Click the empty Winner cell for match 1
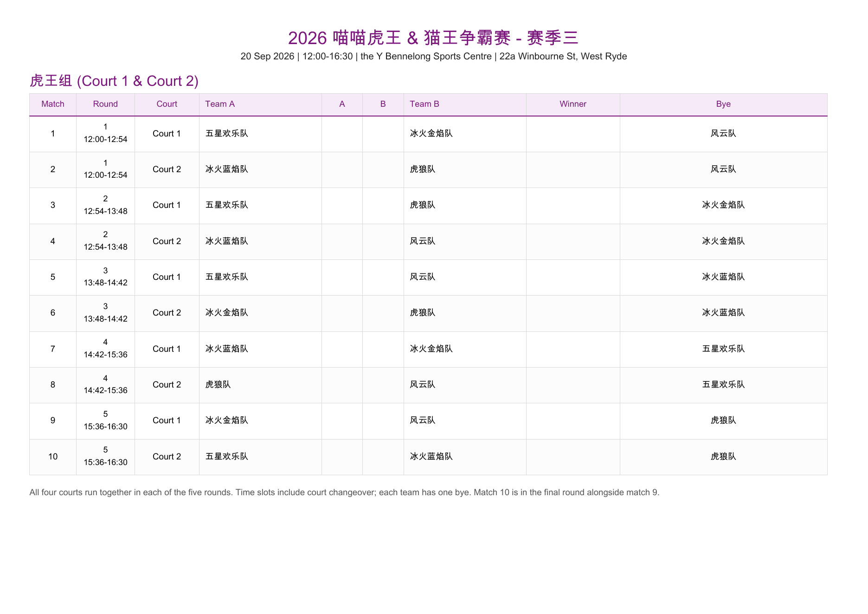868x614 pixels. (573, 134)
